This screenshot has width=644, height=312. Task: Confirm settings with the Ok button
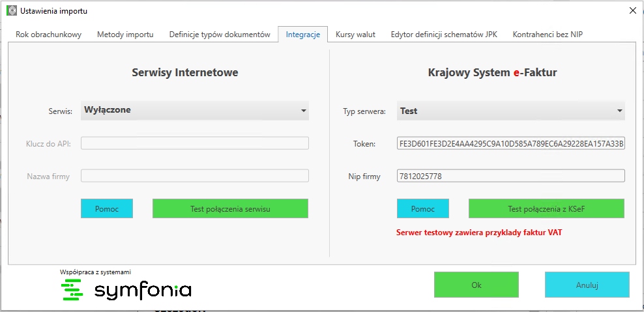pos(476,285)
